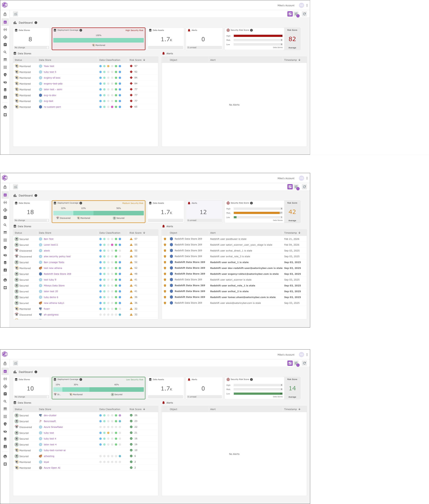Click the chart icon in top dashboard toolbar
Image resolution: width=429 pixels, height=504 pixels.
coord(16,14)
